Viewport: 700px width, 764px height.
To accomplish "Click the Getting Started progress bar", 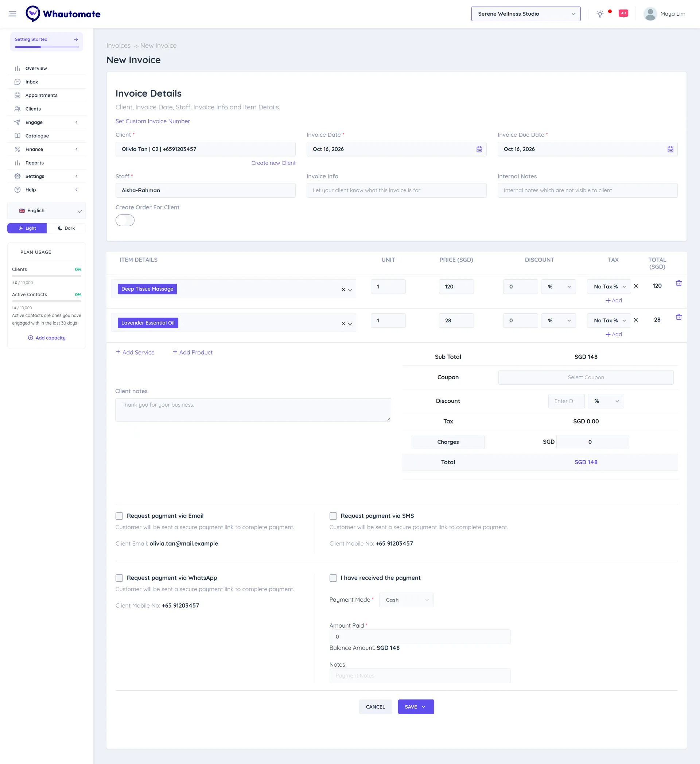I will pos(47,47).
